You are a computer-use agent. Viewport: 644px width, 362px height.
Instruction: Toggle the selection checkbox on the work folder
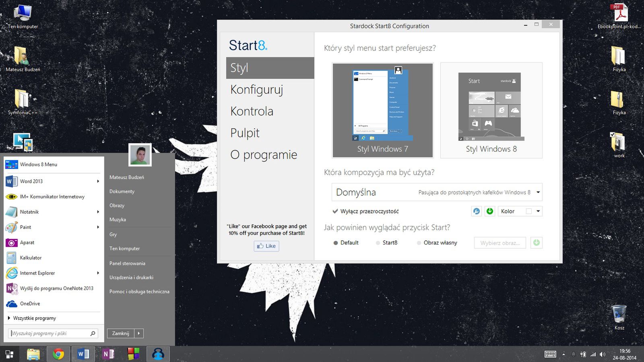pyautogui.click(x=612, y=135)
